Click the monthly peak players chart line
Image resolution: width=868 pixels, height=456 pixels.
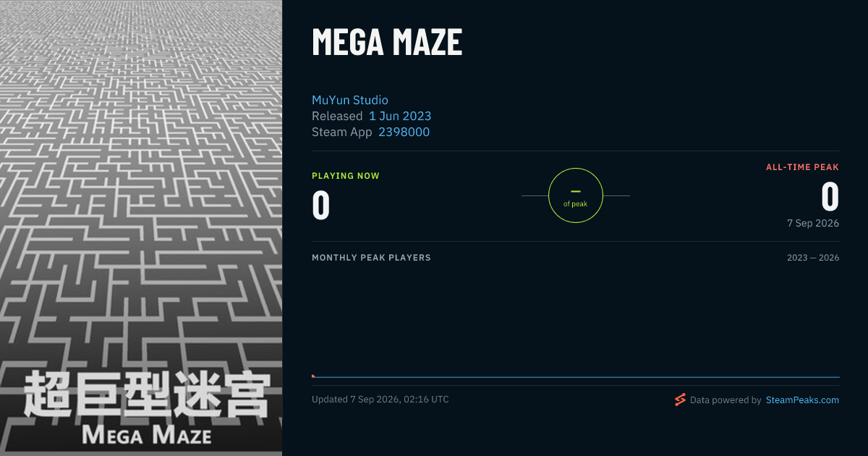(576, 377)
